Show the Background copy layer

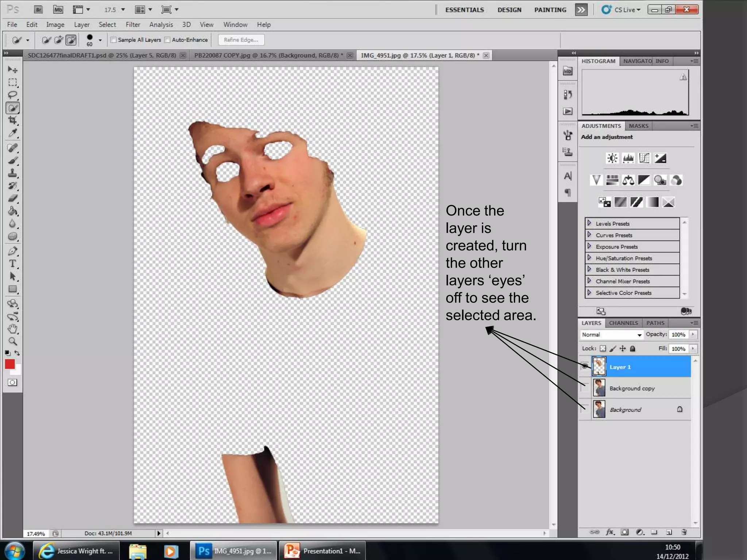point(585,388)
